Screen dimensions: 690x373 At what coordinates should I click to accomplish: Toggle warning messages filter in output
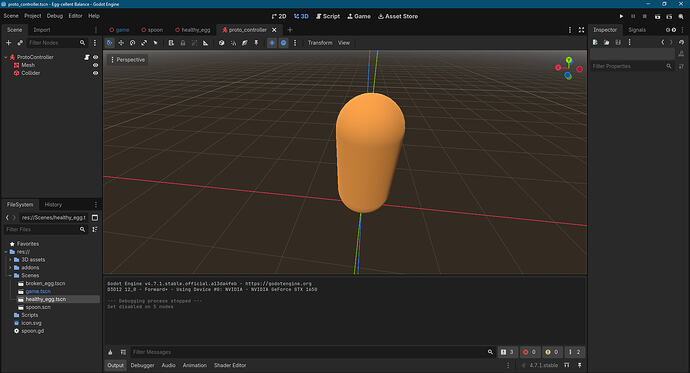click(552, 352)
